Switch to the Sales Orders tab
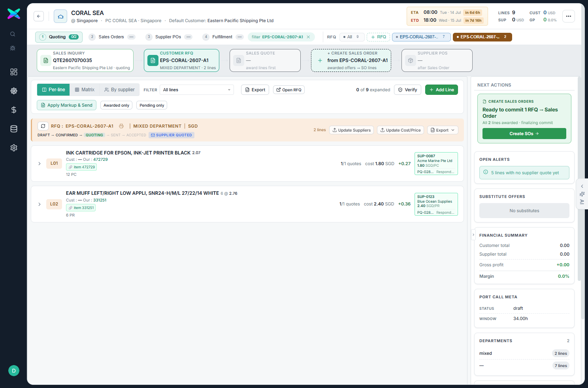This screenshot has height=388, width=588. (x=112, y=37)
